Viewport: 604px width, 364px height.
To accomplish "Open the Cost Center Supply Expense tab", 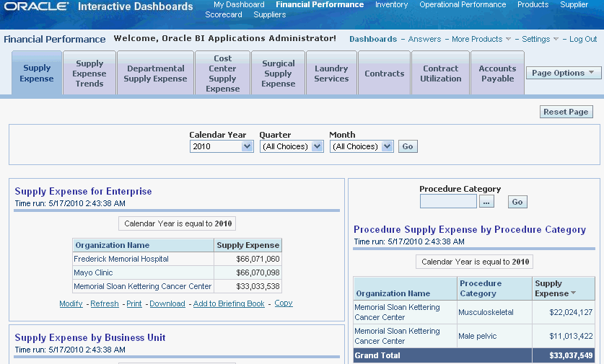I will 223,73.
